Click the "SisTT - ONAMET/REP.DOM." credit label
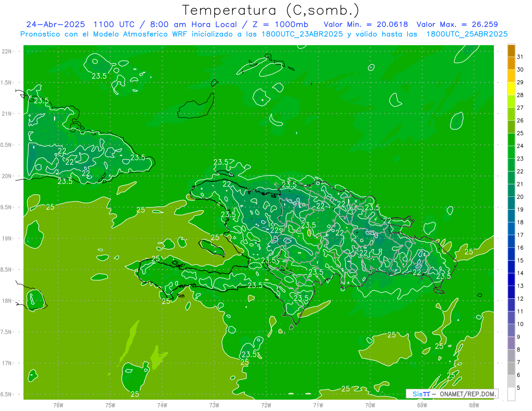532x411 pixels. click(x=452, y=394)
